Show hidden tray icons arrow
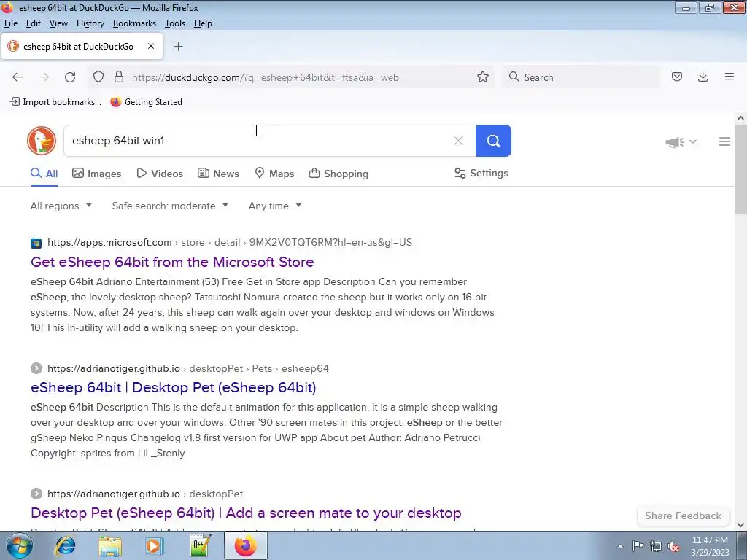 click(620, 546)
